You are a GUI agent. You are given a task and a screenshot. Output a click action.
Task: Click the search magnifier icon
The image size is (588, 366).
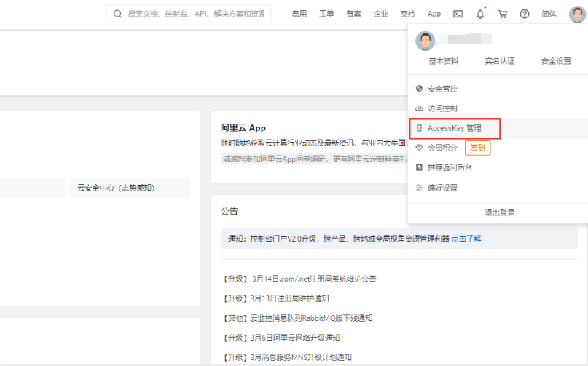pos(117,14)
